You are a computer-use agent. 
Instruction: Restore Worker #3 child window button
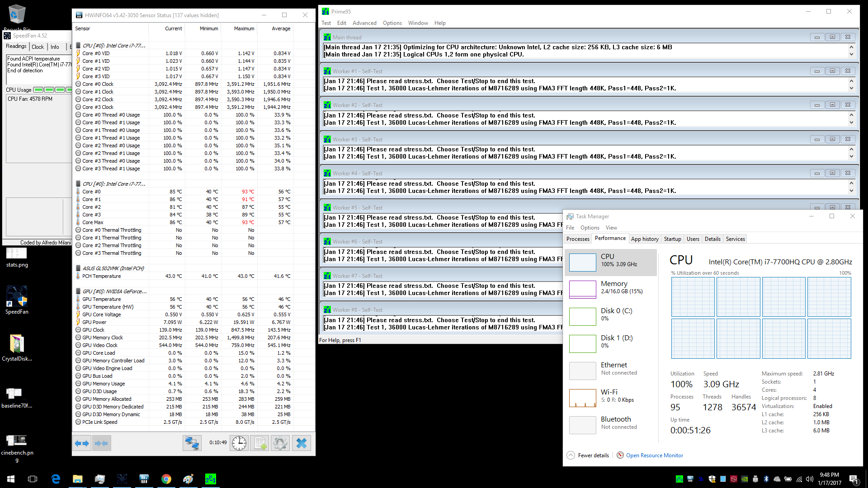(832, 139)
